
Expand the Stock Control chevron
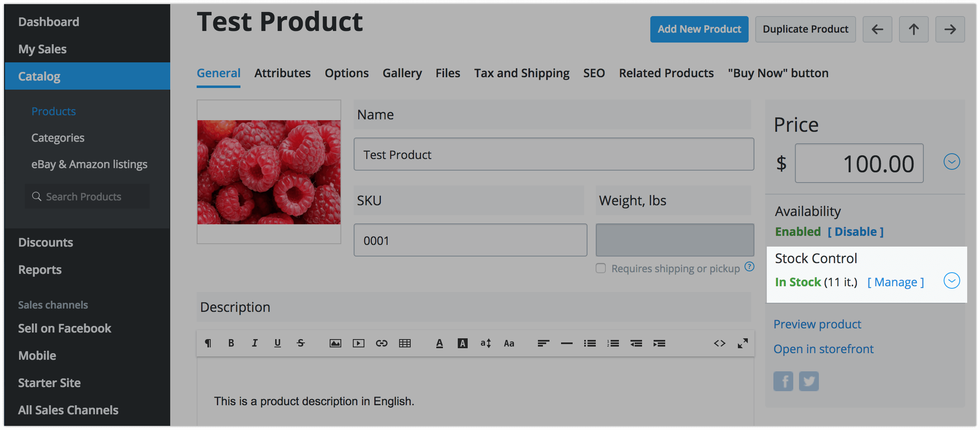point(951,281)
